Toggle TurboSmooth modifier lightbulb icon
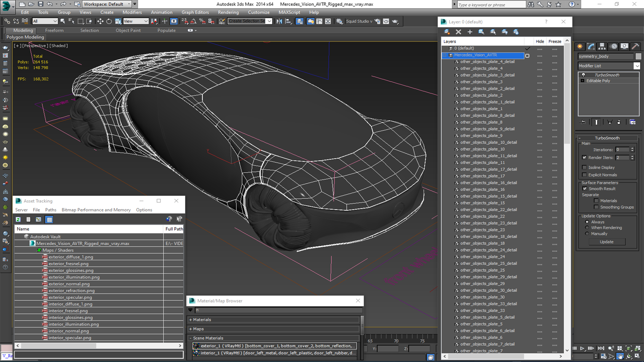 pyautogui.click(x=583, y=75)
